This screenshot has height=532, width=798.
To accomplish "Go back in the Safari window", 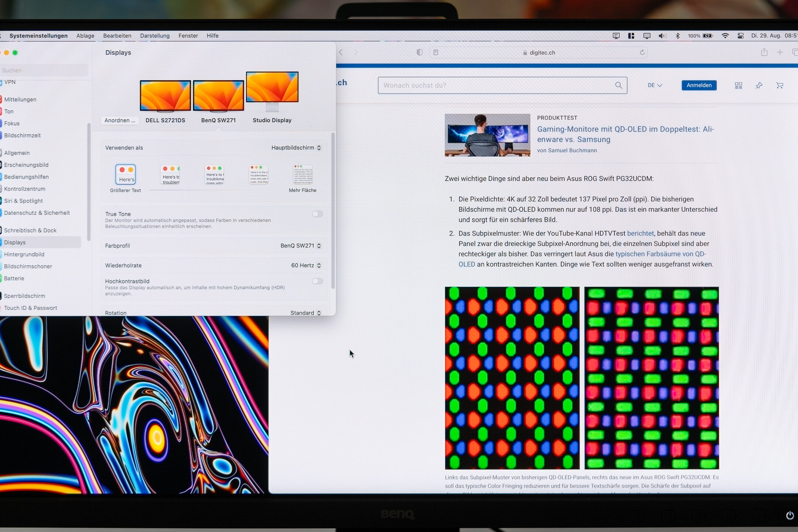I will tap(341, 52).
